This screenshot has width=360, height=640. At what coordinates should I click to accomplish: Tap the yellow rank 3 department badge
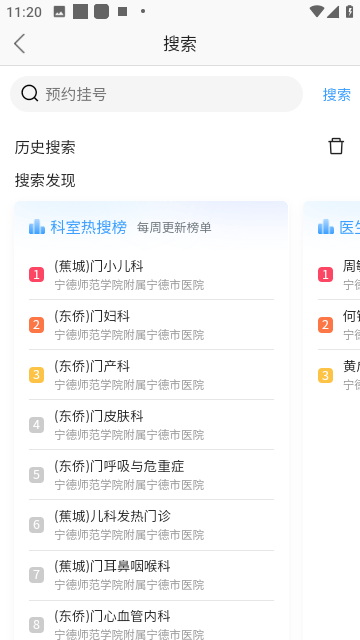click(36, 375)
